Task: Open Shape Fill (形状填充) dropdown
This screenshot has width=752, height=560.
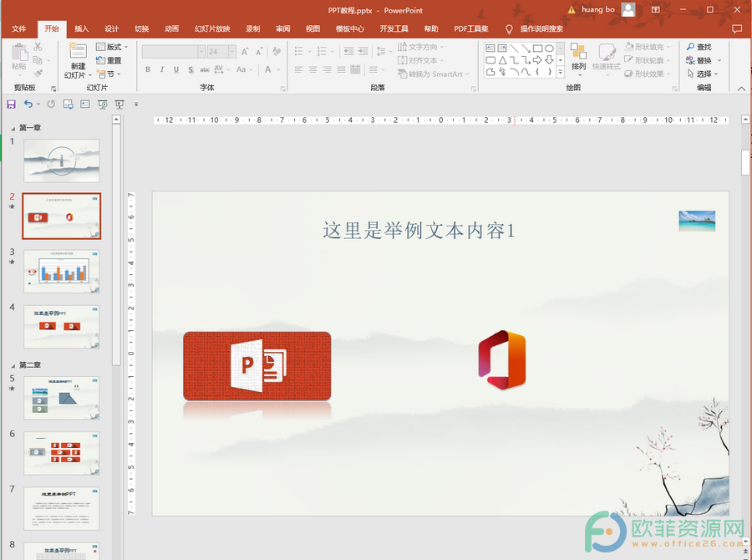Action: pyautogui.click(x=648, y=47)
